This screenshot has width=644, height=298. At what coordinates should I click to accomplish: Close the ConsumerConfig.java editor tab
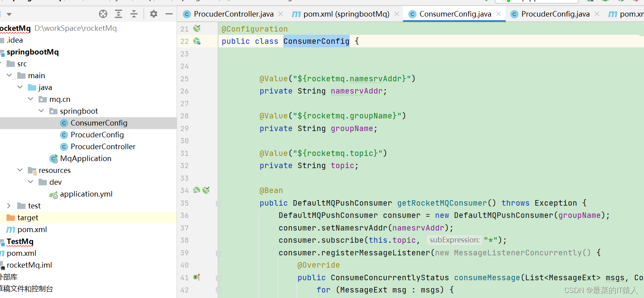click(x=499, y=14)
